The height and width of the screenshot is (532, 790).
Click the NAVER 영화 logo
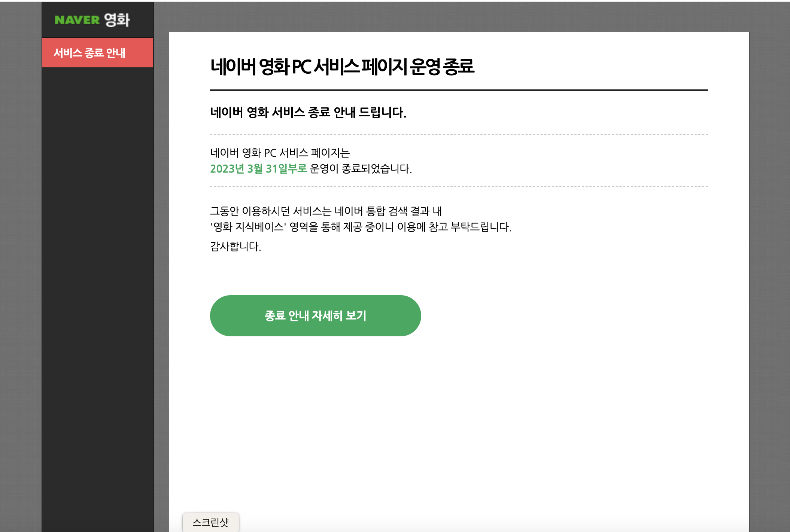[x=92, y=20]
